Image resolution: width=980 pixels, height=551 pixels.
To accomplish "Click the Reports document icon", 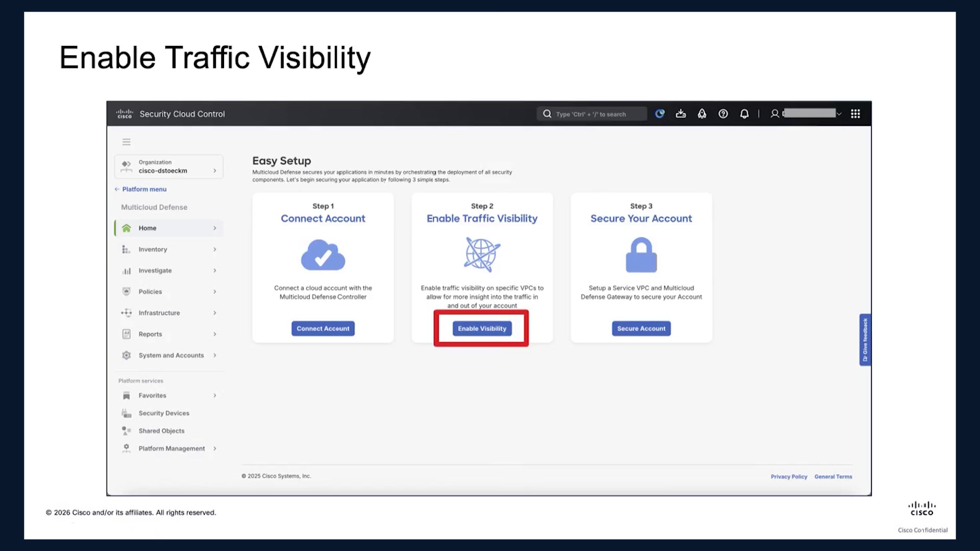I will tap(126, 334).
